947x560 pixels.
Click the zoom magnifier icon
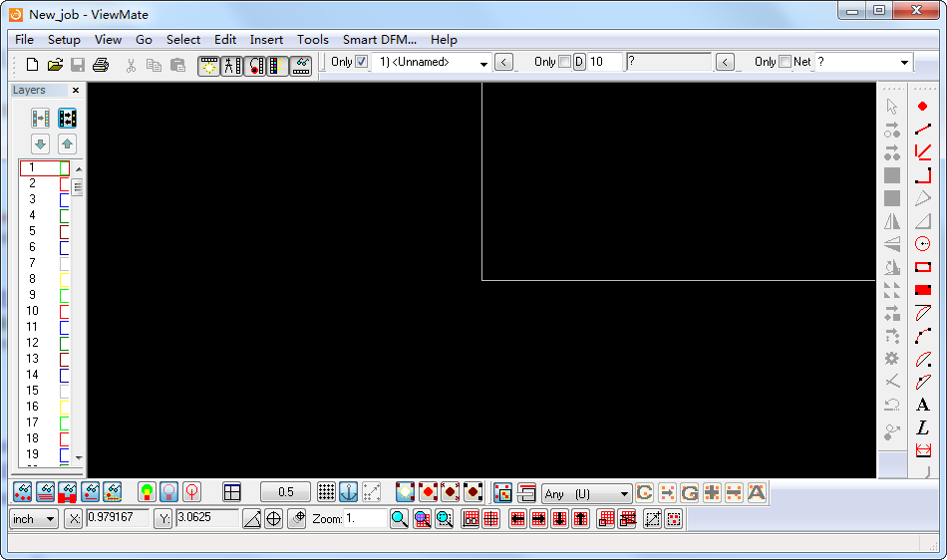pos(399,519)
